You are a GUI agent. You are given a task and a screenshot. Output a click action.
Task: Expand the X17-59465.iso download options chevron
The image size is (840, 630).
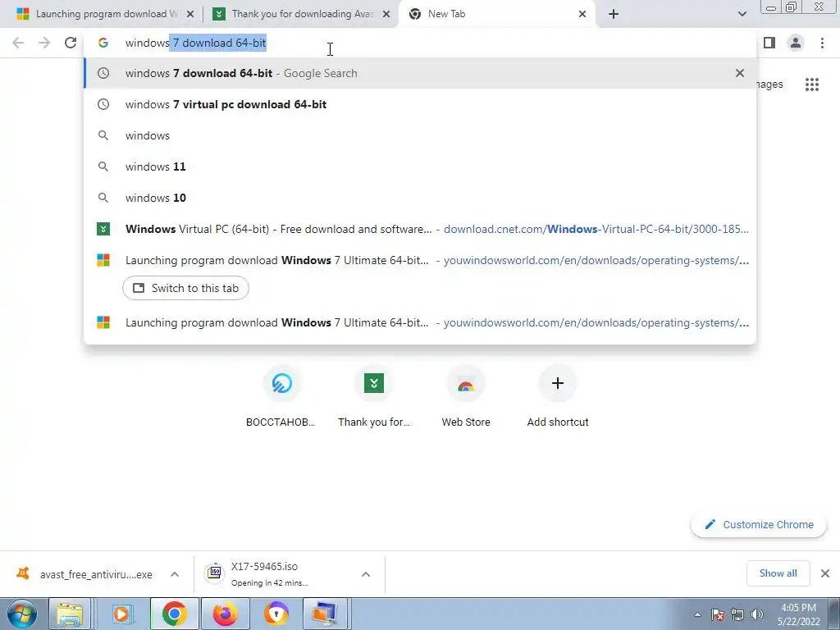pyautogui.click(x=366, y=574)
